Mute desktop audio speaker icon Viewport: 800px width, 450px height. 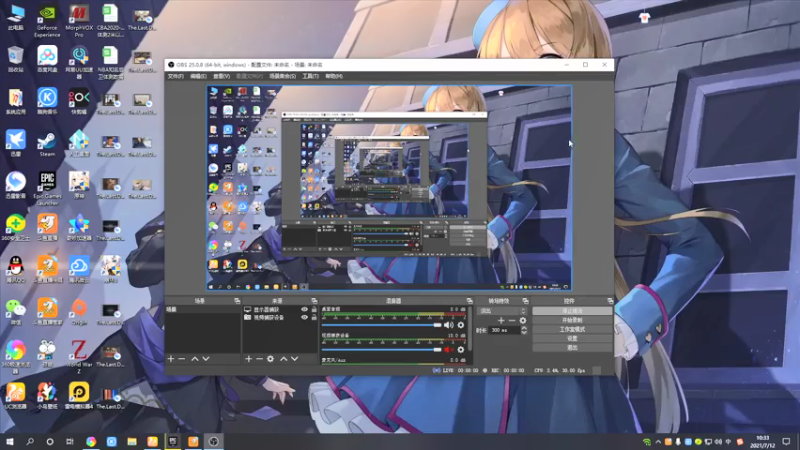click(x=448, y=325)
